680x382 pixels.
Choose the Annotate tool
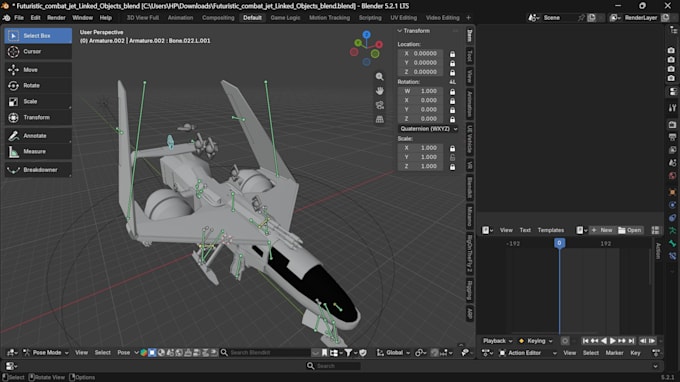point(38,136)
